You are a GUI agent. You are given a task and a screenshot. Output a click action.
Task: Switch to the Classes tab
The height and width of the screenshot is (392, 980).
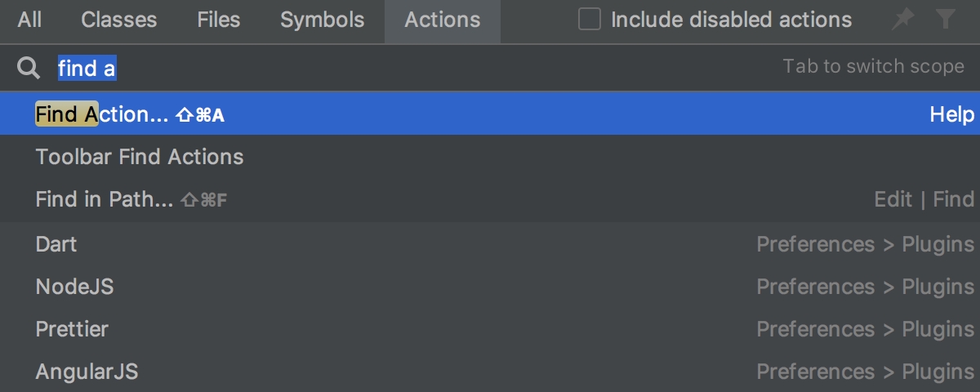click(119, 20)
